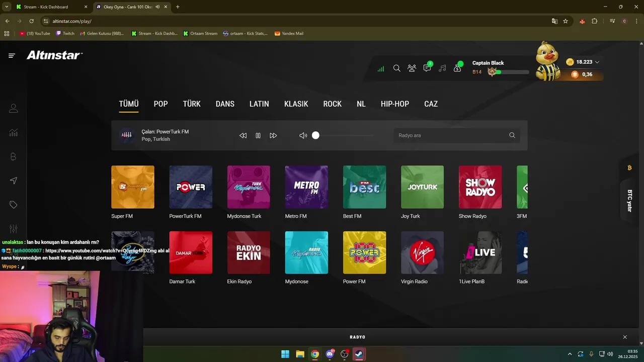Select the Bitcoin icon in the left sidebar
The image size is (644, 362).
[x=13, y=156]
